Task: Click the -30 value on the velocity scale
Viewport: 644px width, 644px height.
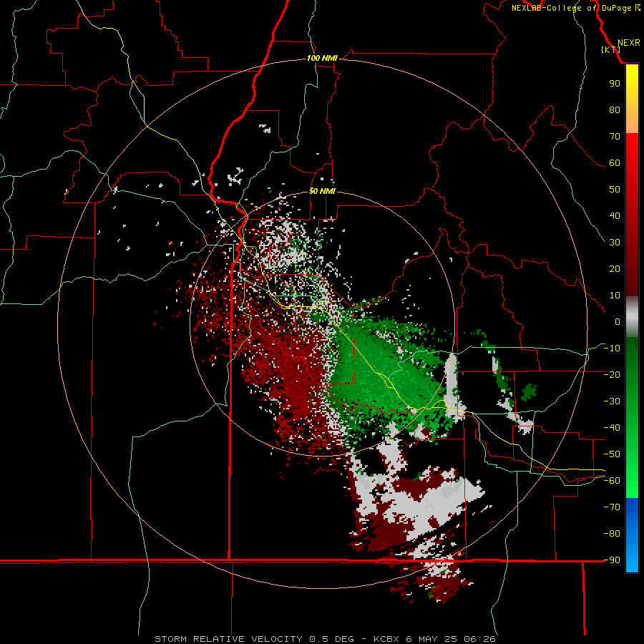Action: [x=612, y=401]
